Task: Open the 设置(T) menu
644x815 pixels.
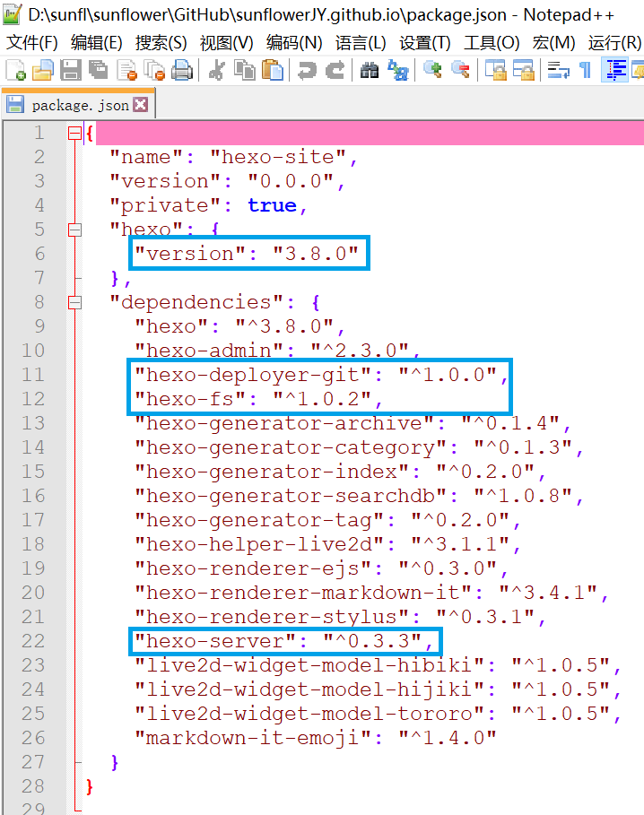Action: (x=424, y=43)
